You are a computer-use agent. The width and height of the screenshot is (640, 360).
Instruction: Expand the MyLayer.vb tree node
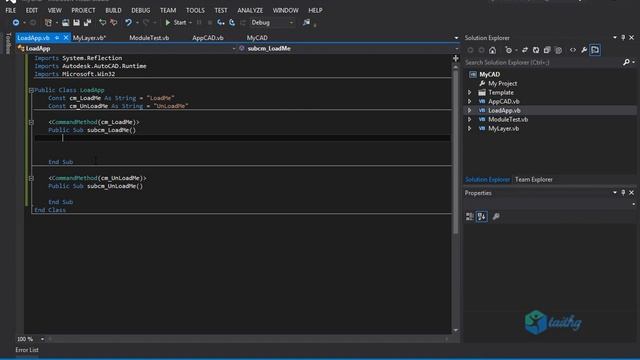pos(469,129)
